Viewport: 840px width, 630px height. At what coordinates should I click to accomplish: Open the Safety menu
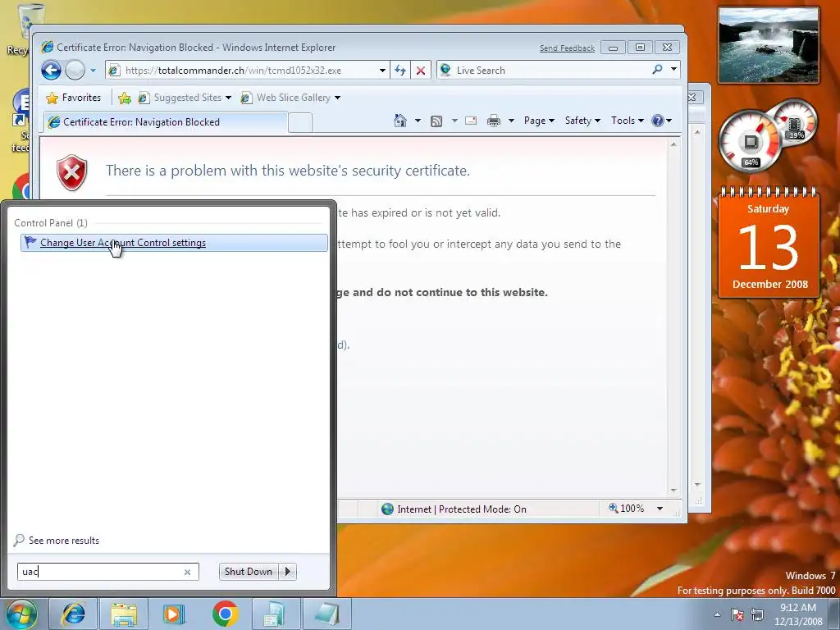(x=582, y=121)
